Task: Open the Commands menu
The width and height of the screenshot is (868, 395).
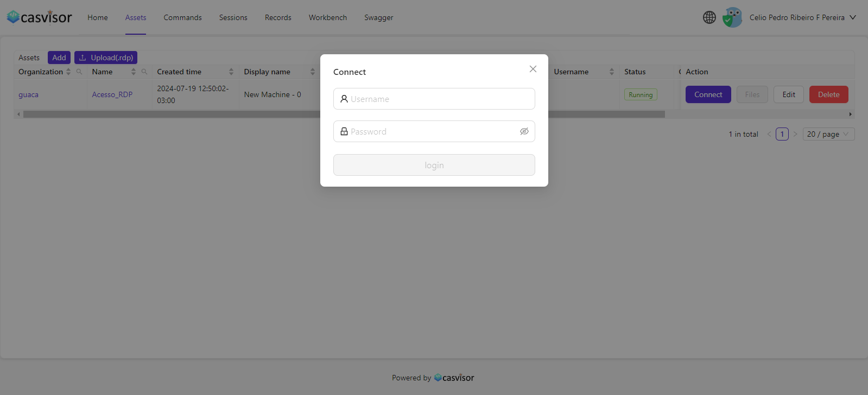Action: pyautogui.click(x=183, y=17)
